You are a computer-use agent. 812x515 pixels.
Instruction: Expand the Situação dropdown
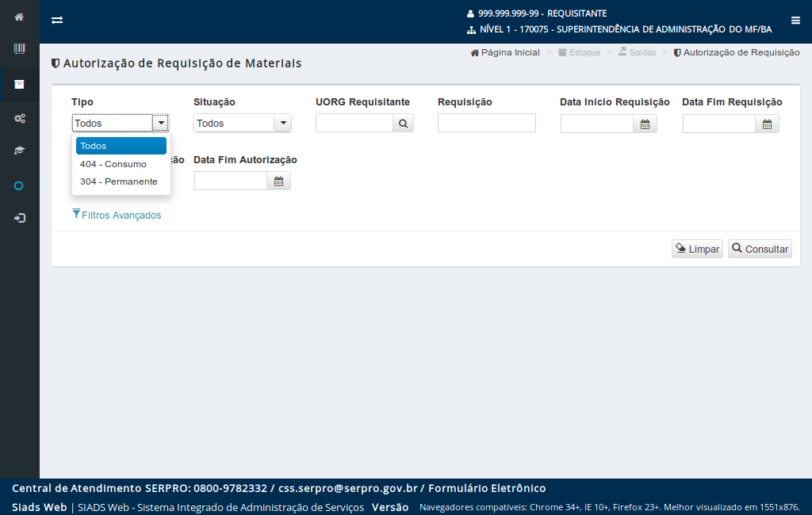[283, 123]
